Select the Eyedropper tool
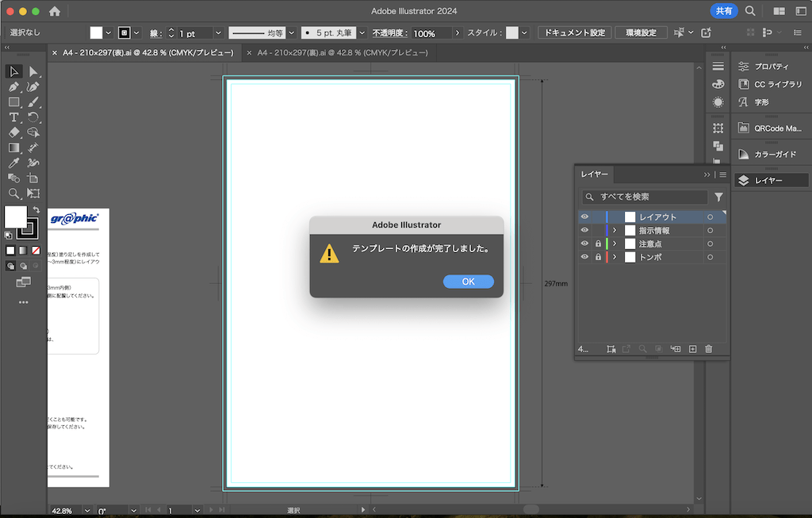Viewport: 812px width, 518px height. pos(13,163)
